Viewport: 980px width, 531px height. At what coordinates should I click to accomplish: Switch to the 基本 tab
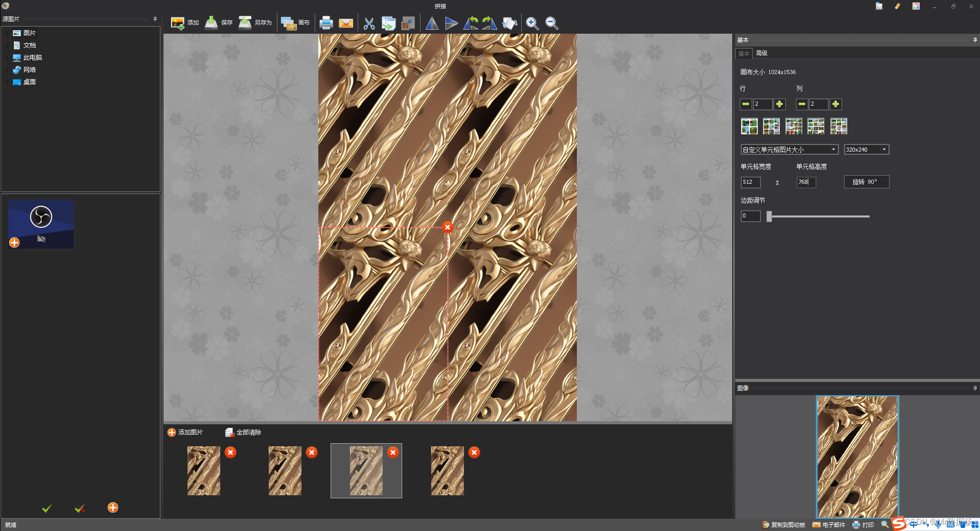click(743, 53)
